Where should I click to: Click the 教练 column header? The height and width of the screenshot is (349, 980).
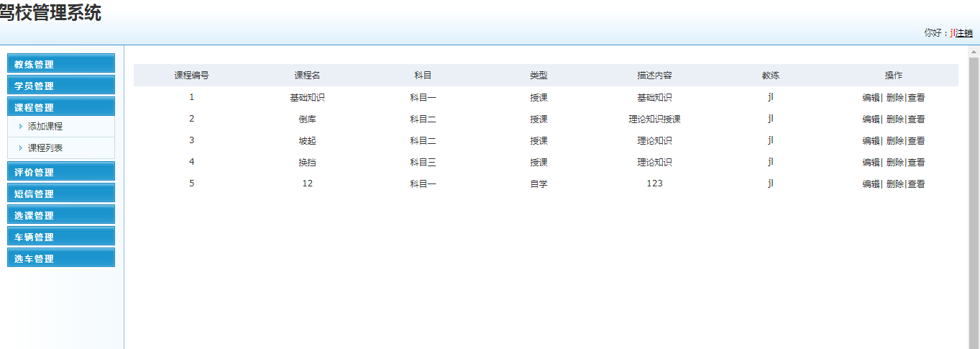[x=771, y=76]
